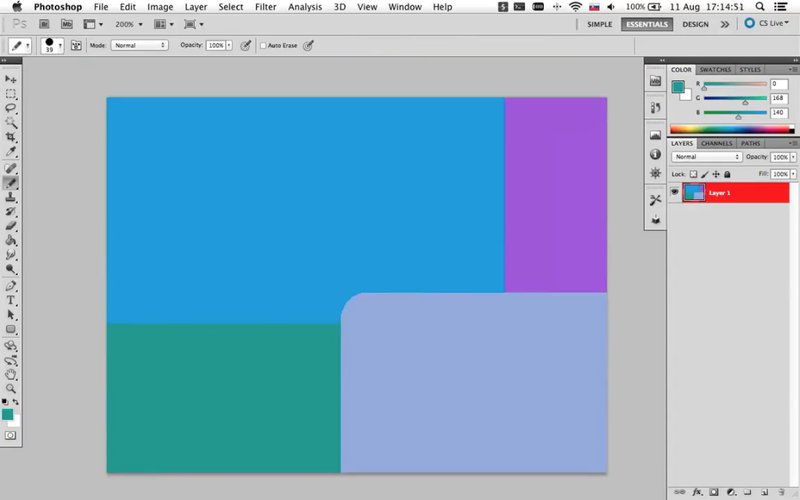Open the Tool Preset picker

click(20, 45)
